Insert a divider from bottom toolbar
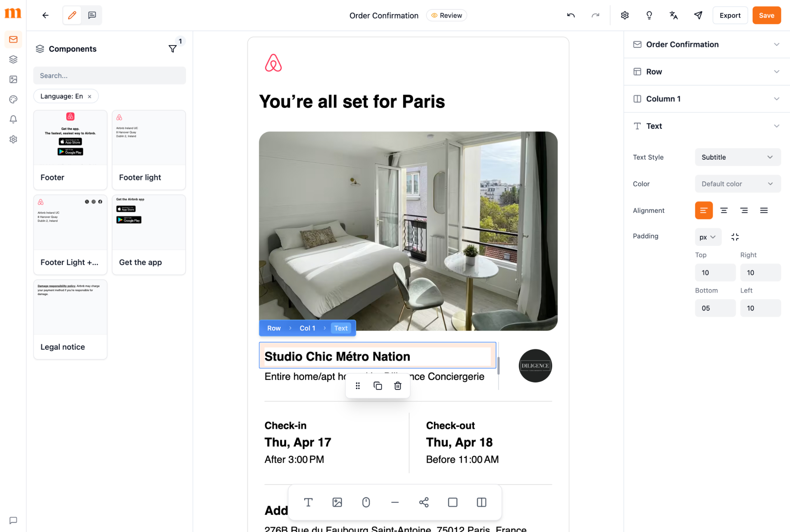 [x=395, y=502]
